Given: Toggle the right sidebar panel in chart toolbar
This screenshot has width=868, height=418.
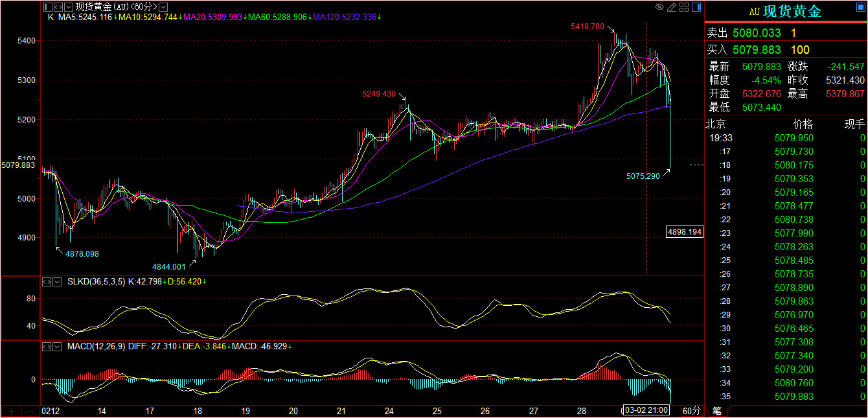Looking at the screenshot, I should pos(696,7).
